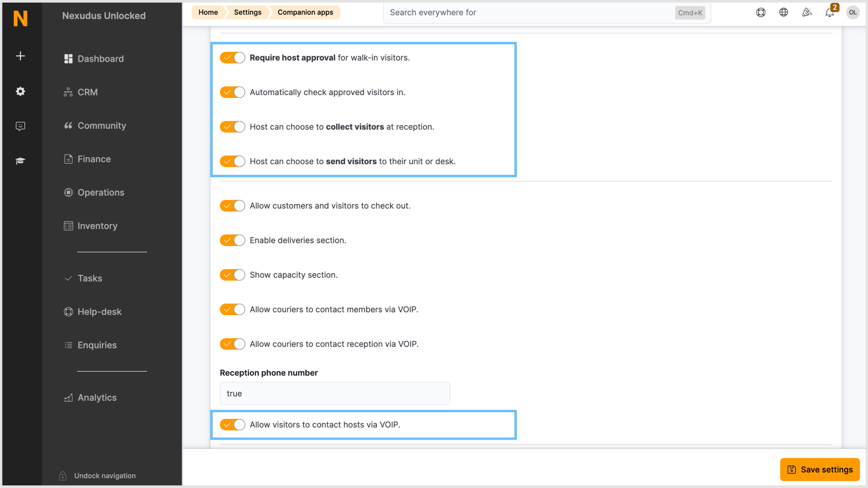Select Finance from the sidebar menu
This screenshot has width=868, height=488.
coord(94,158)
